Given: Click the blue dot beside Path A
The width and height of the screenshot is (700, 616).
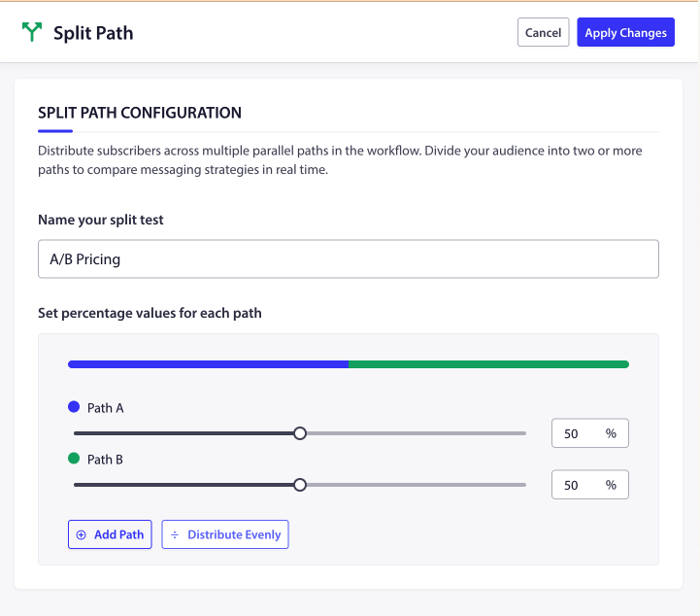Looking at the screenshot, I should tap(74, 408).
